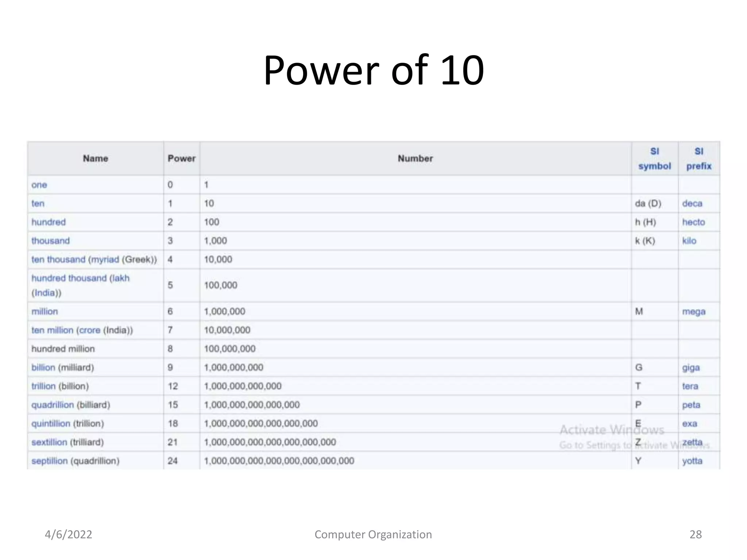747x560 pixels.
Task: Click the 'crore' link
Action: [x=90, y=330]
